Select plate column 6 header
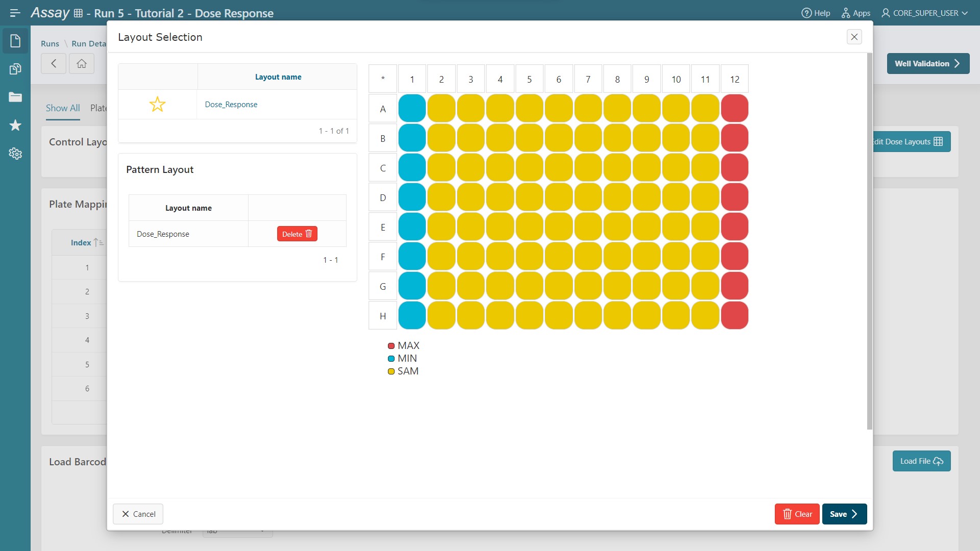Screen dimensions: 980x551 (x=558, y=79)
